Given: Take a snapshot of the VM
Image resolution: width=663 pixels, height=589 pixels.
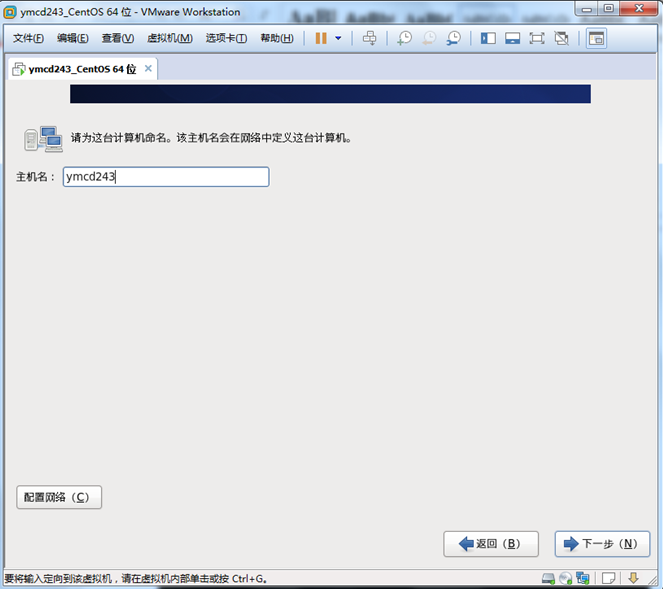Looking at the screenshot, I should [x=404, y=38].
